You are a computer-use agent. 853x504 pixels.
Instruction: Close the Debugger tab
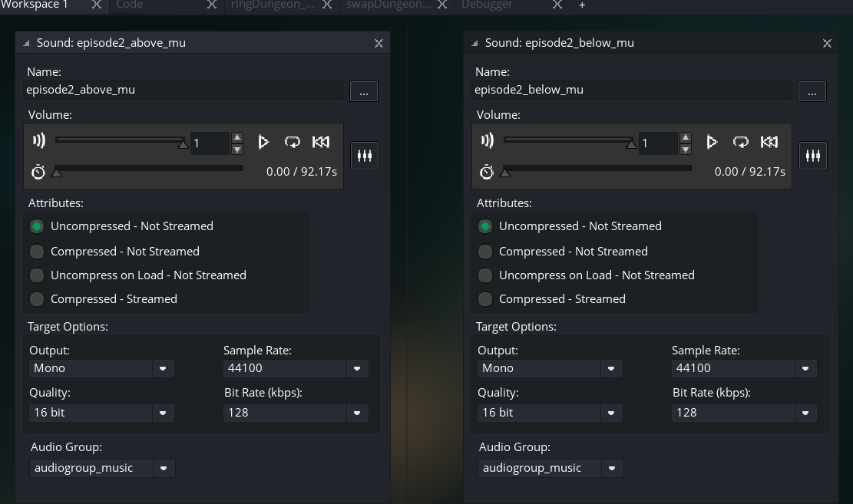coord(557,5)
